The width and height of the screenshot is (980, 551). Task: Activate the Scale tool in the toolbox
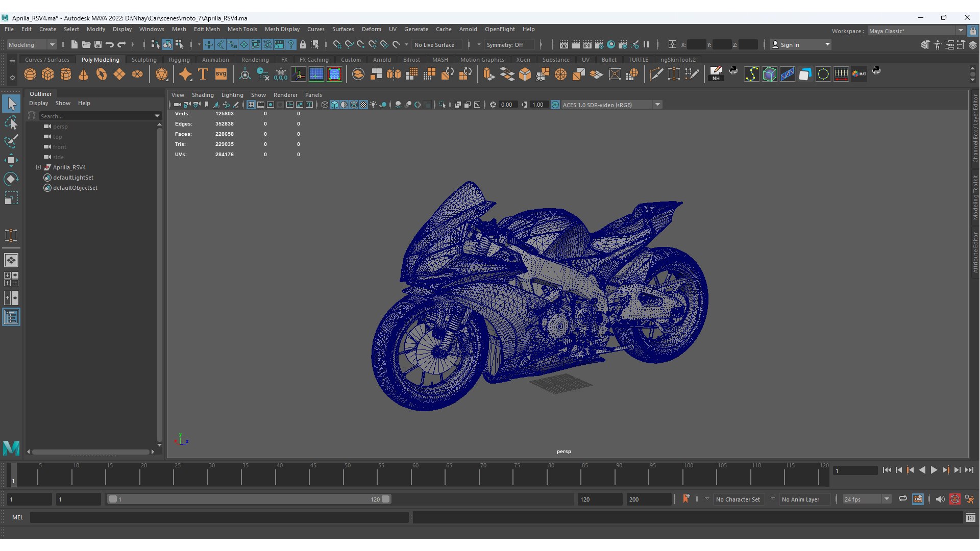click(11, 198)
